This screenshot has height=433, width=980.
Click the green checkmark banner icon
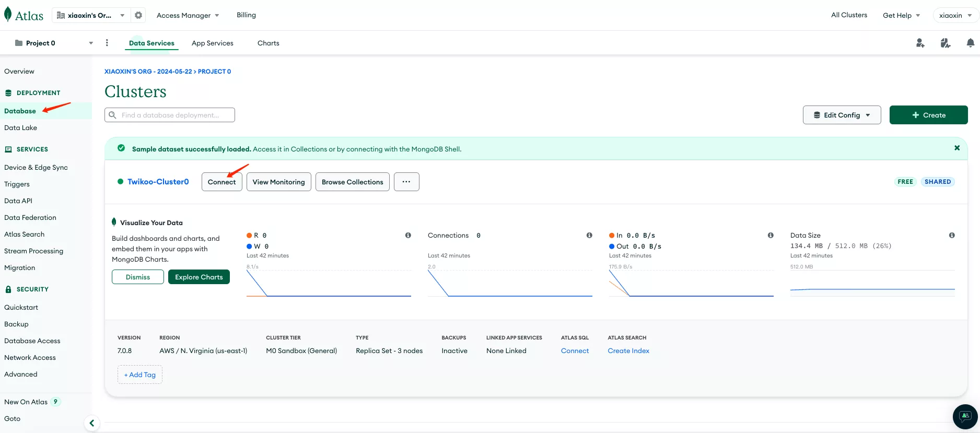click(x=121, y=148)
